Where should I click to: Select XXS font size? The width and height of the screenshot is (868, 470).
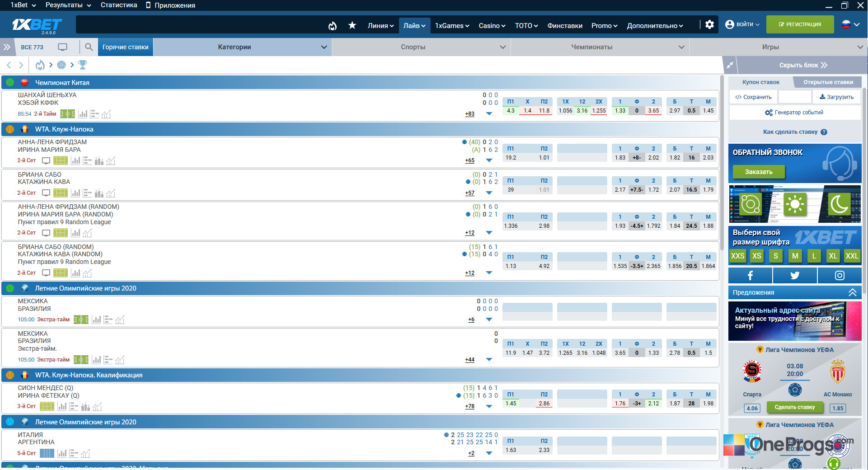737,256
